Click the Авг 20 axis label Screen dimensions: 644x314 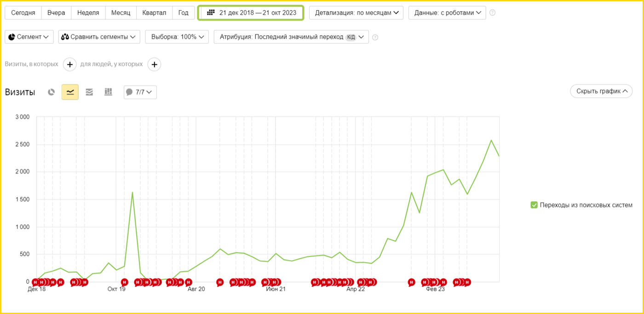tap(196, 290)
